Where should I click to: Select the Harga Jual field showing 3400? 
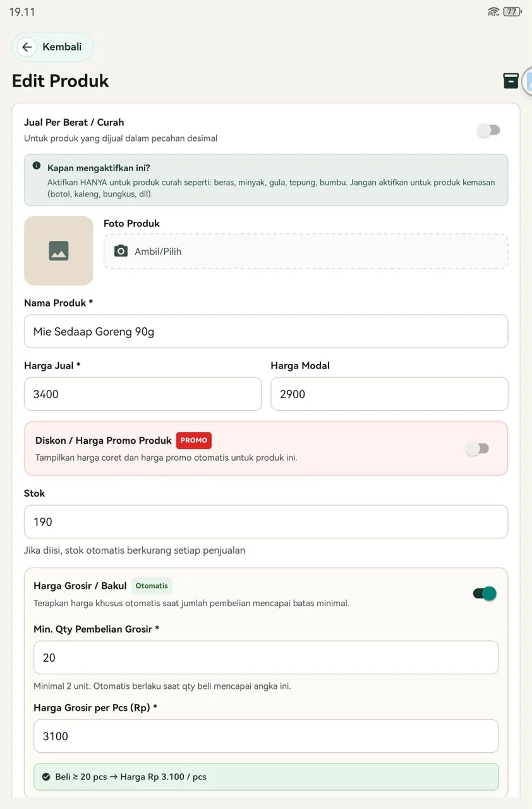(143, 394)
